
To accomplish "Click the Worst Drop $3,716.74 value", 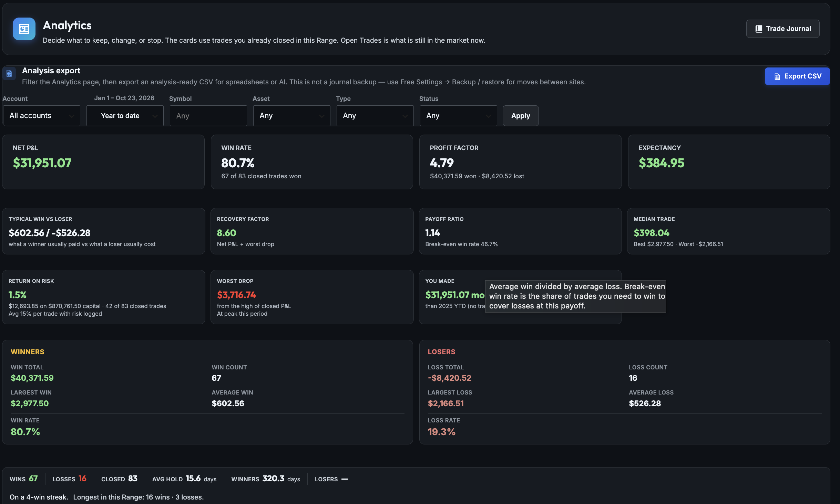I will coord(236,295).
